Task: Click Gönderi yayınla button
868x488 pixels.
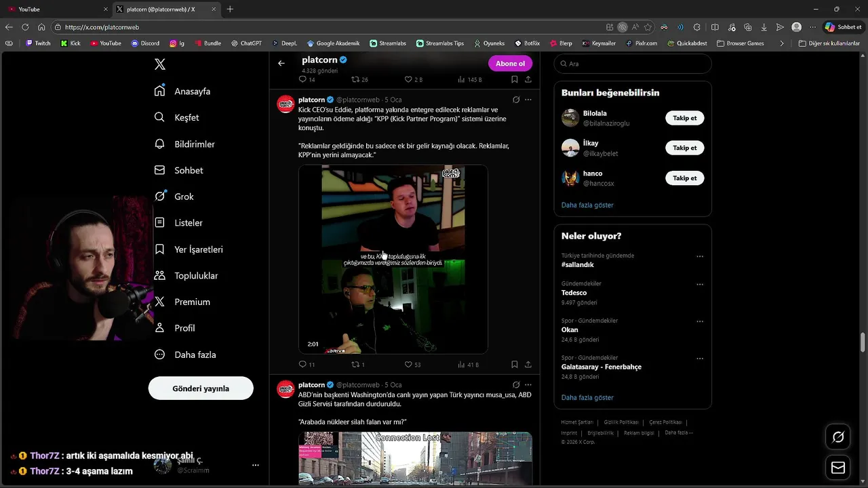Action: (x=201, y=388)
